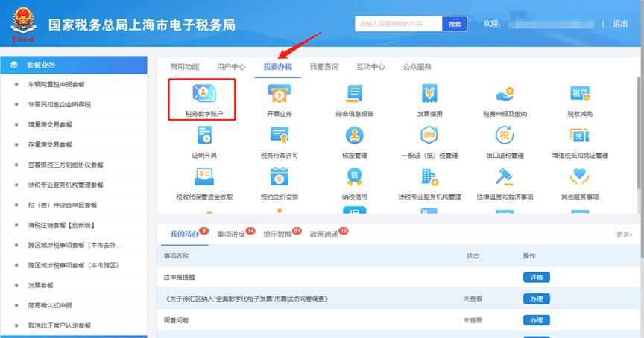Open 清税注销套餐【创新版】
The height and width of the screenshot is (338, 644).
tap(62, 225)
